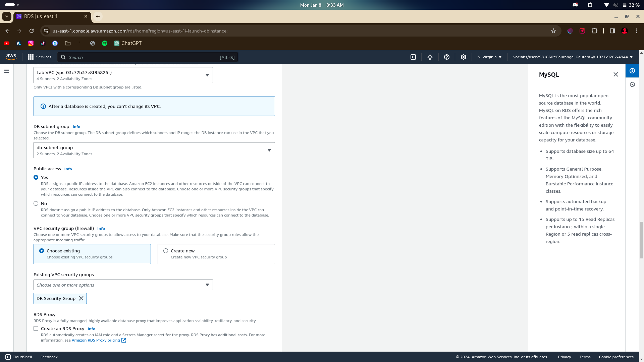
Task: Expand the db-subnet-group dropdown
Action: click(154, 150)
